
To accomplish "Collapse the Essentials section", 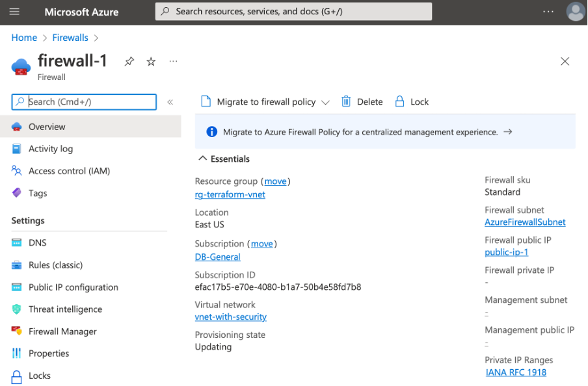I will pos(202,158).
